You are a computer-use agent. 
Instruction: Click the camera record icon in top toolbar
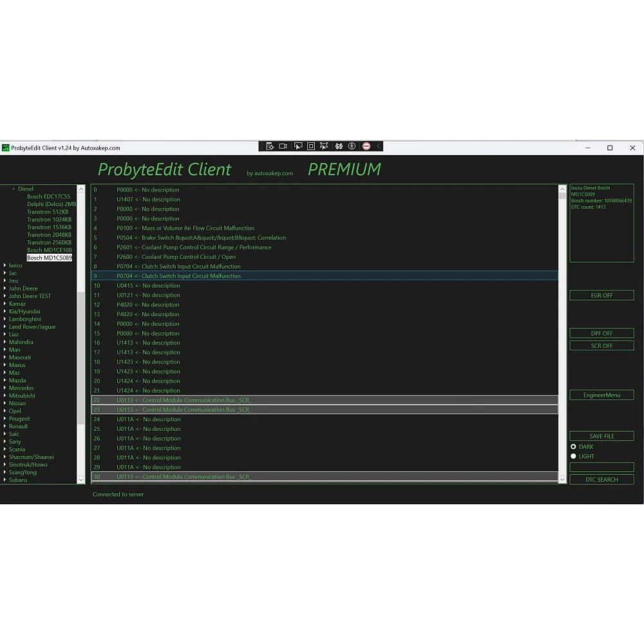pyautogui.click(x=283, y=146)
